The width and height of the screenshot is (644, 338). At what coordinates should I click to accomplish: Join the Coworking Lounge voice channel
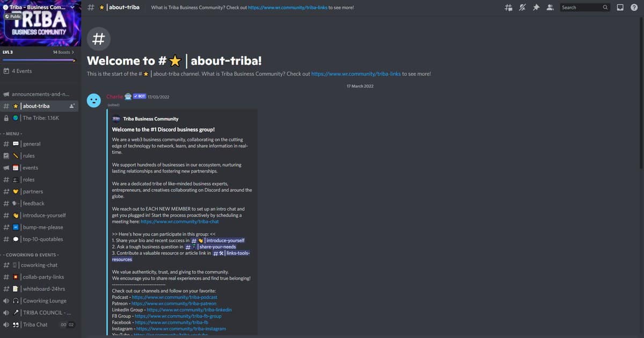coord(45,301)
